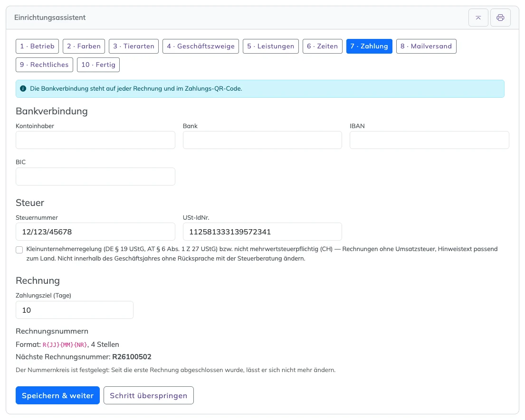Click the Zahlungsziel (Tage) field
This screenshot has height=420, width=525.
[74, 310]
